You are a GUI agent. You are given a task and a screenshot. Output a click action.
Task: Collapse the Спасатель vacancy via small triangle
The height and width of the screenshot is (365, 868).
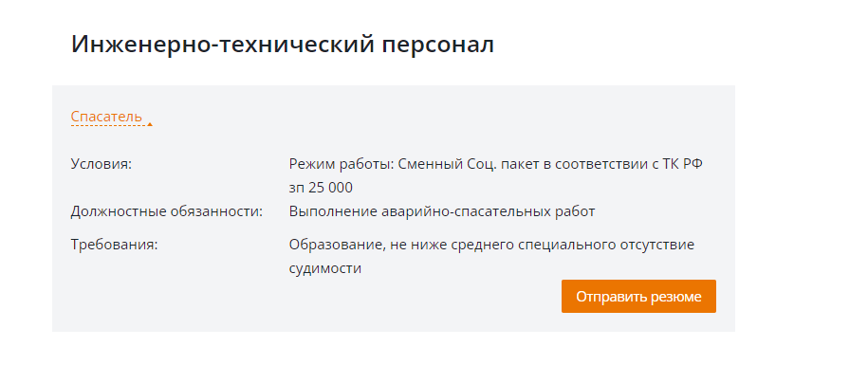coord(150,124)
